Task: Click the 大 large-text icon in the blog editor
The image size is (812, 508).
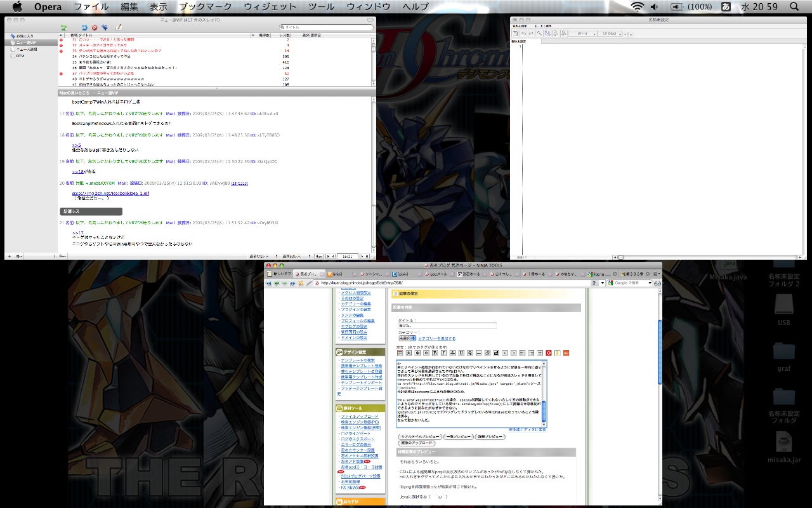Action: pyautogui.click(x=409, y=353)
